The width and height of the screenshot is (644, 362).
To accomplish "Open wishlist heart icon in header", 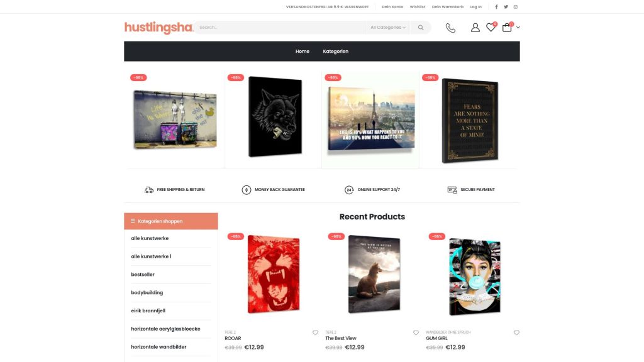I will coord(491,27).
